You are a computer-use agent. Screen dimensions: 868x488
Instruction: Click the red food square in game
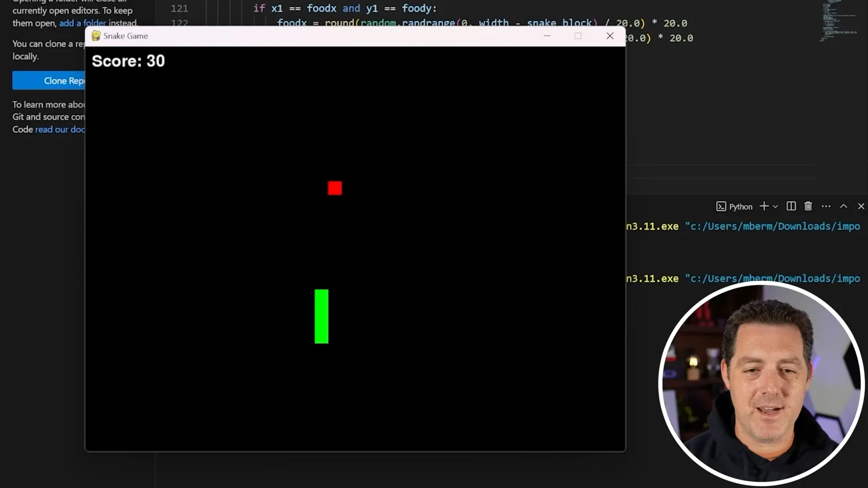[335, 188]
